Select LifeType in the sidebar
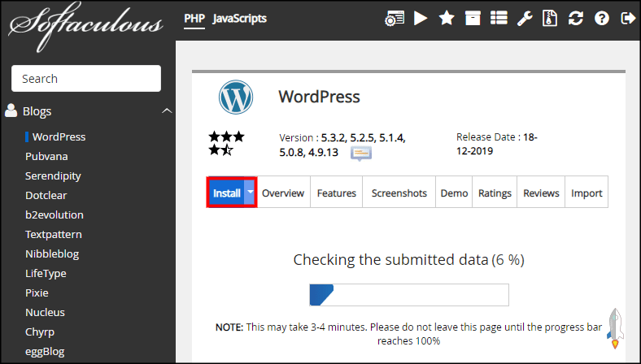Viewport: 641px width, 364px height. (x=46, y=273)
